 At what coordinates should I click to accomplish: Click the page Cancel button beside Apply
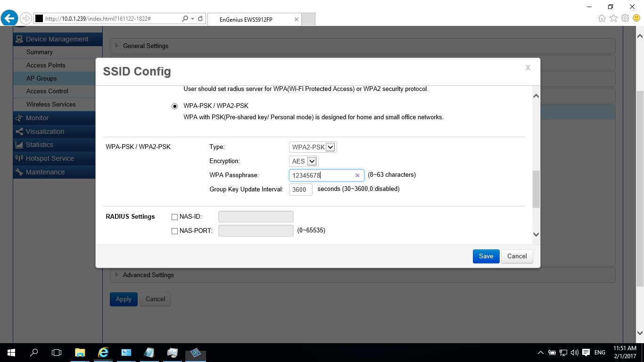[156, 299]
